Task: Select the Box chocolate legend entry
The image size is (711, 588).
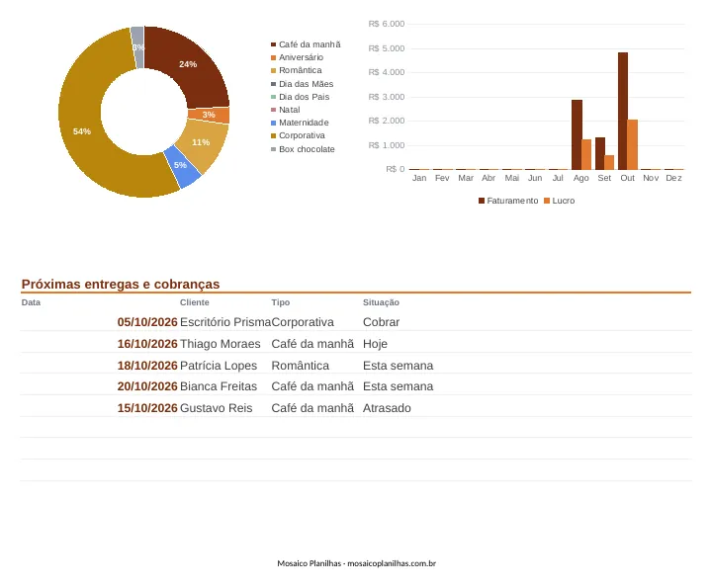Action: 303,149
